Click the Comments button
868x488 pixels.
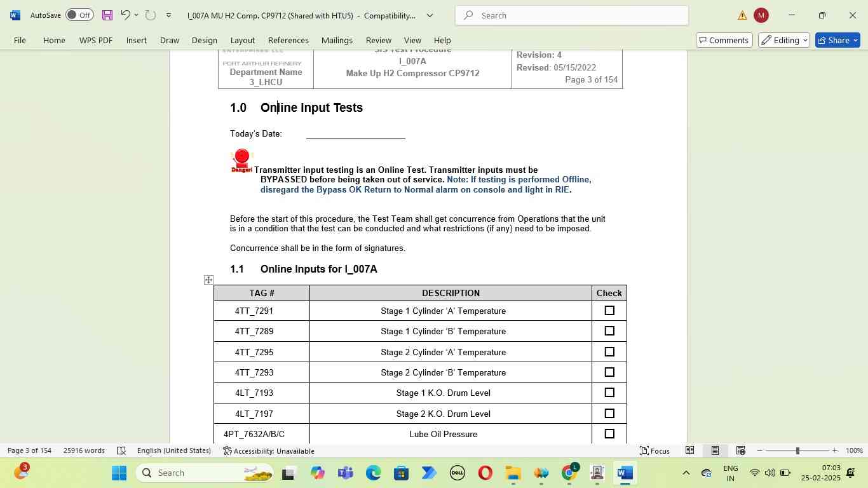click(724, 40)
